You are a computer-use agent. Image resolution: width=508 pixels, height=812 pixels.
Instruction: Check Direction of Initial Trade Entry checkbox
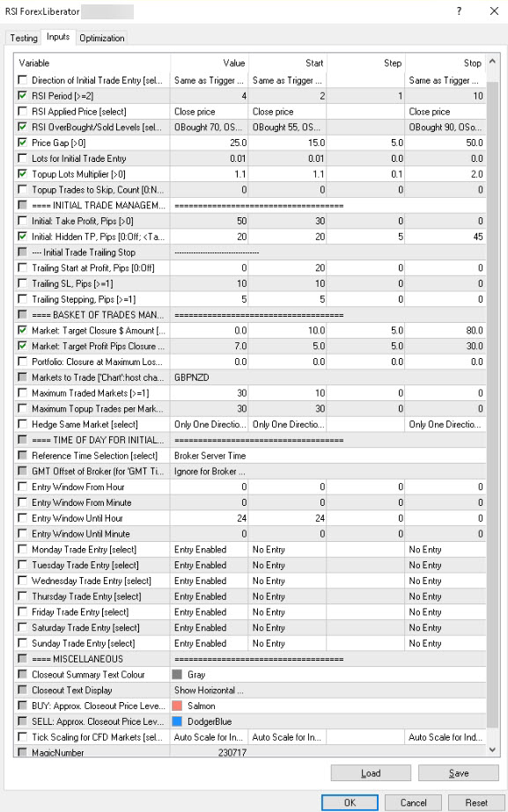click(22, 80)
